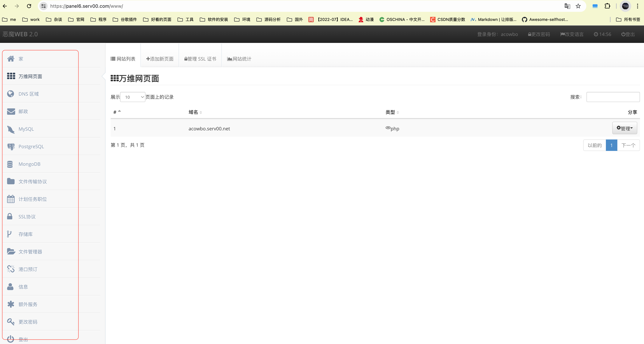Click the 邮政 envelope icon
Screen dimensions: 644x344
coord(11,111)
